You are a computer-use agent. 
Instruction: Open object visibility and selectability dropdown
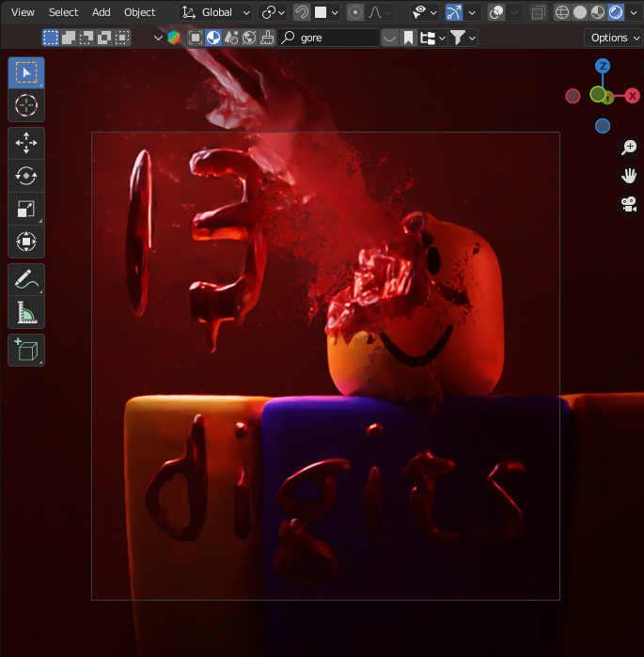click(424, 12)
